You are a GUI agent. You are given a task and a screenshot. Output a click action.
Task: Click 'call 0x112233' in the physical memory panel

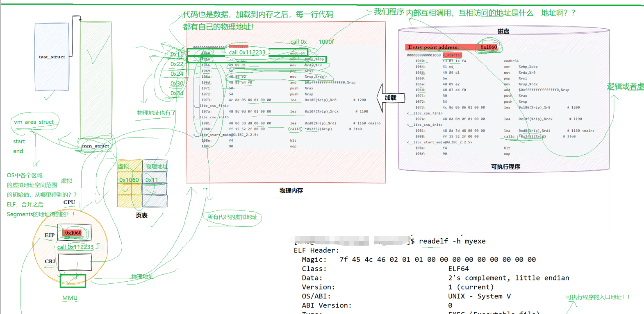point(247,52)
